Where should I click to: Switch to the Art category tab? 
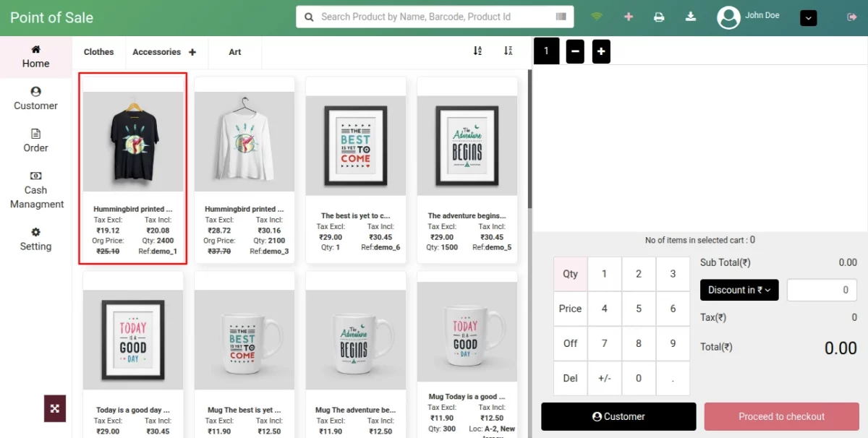pos(234,52)
